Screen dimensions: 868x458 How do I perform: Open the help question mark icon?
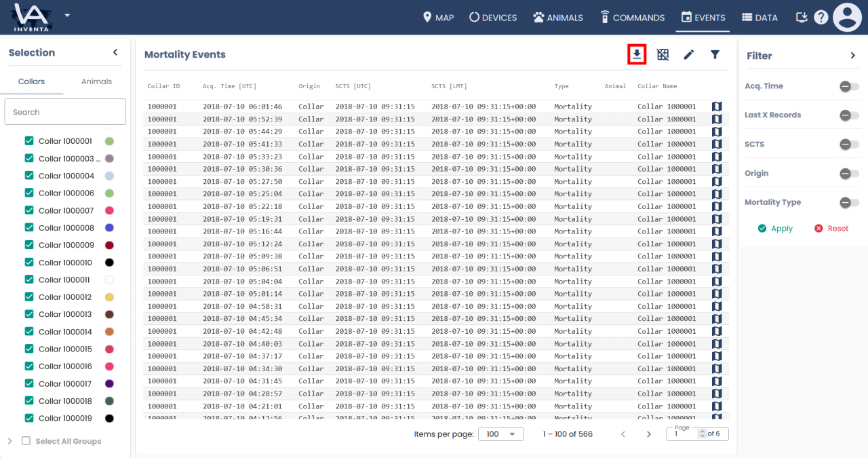821,18
